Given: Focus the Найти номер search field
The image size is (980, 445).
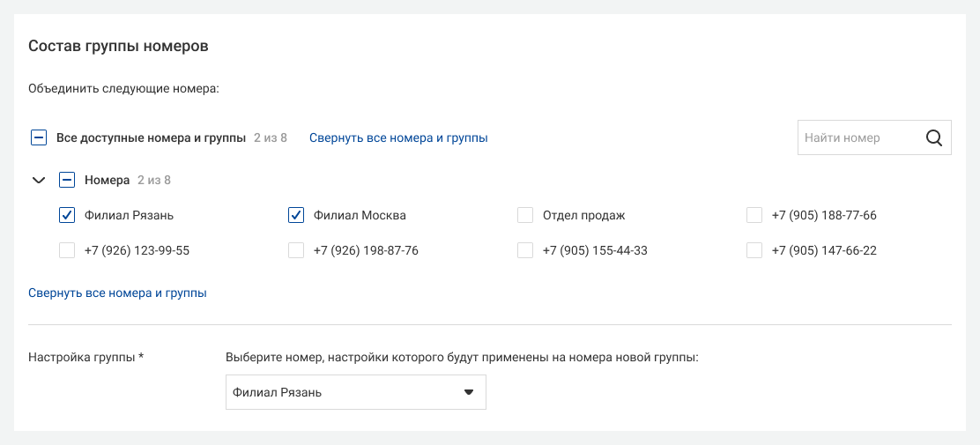Looking at the screenshot, I should pos(861,137).
